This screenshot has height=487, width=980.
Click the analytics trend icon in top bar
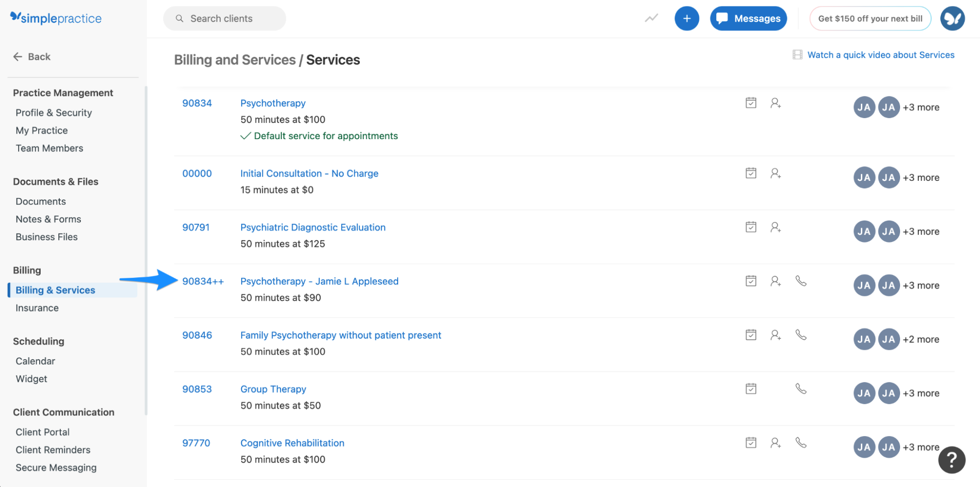point(651,18)
